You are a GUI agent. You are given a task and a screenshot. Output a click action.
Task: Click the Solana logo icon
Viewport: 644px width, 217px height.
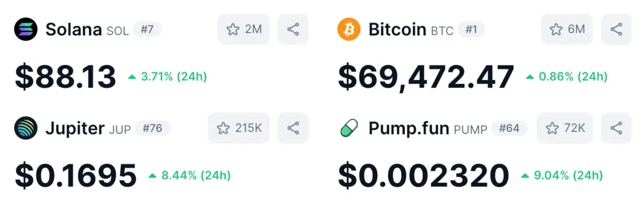tap(26, 29)
